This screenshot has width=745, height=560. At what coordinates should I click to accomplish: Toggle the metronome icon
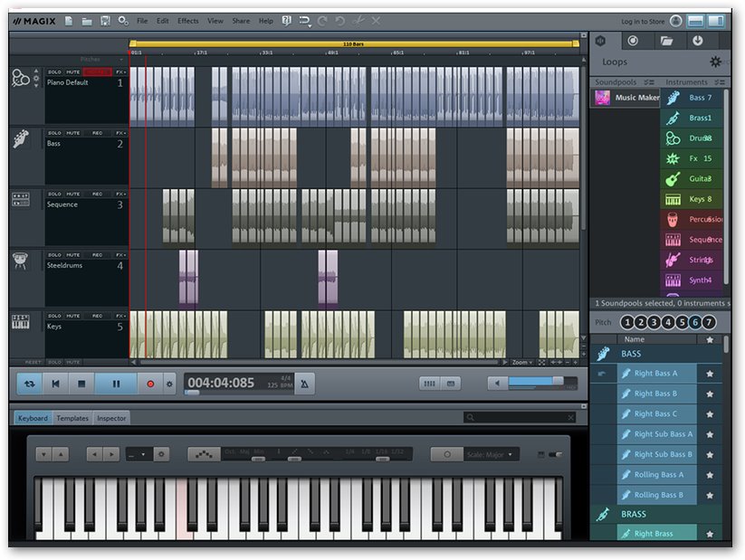point(304,384)
